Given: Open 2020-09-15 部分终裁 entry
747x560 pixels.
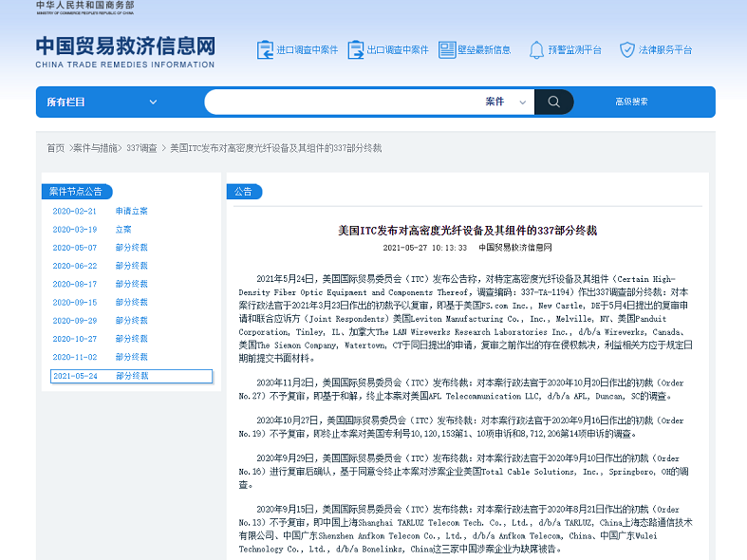Looking at the screenshot, I should [100, 303].
